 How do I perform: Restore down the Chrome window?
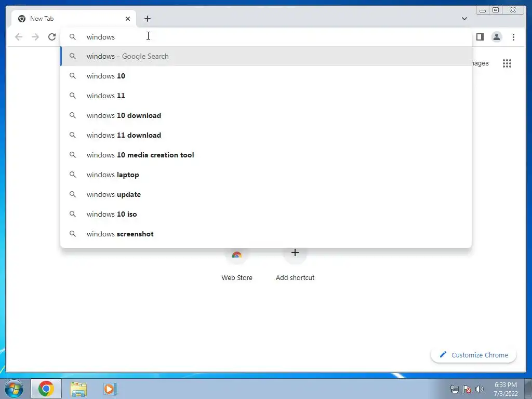pyautogui.click(x=496, y=10)
